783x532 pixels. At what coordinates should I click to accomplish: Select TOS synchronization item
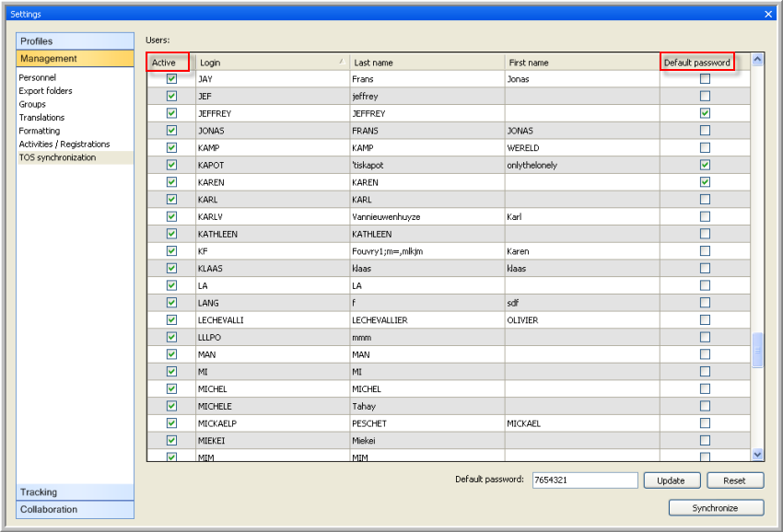(x=57, y=157)
